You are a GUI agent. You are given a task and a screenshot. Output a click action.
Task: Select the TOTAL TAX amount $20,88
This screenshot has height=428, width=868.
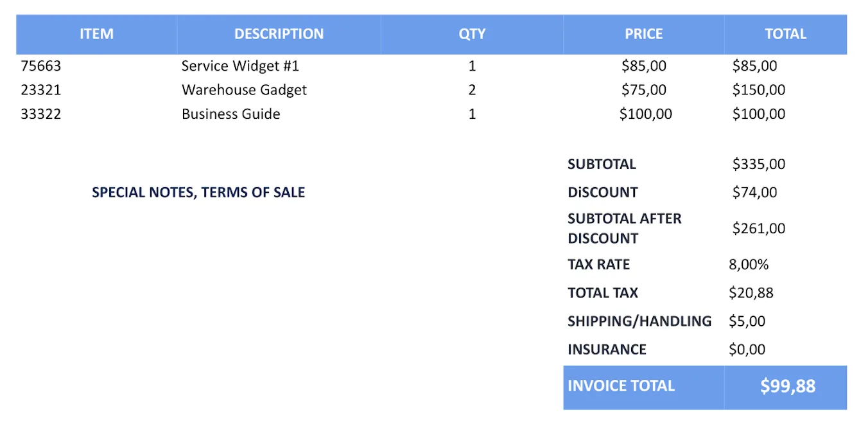751,293
